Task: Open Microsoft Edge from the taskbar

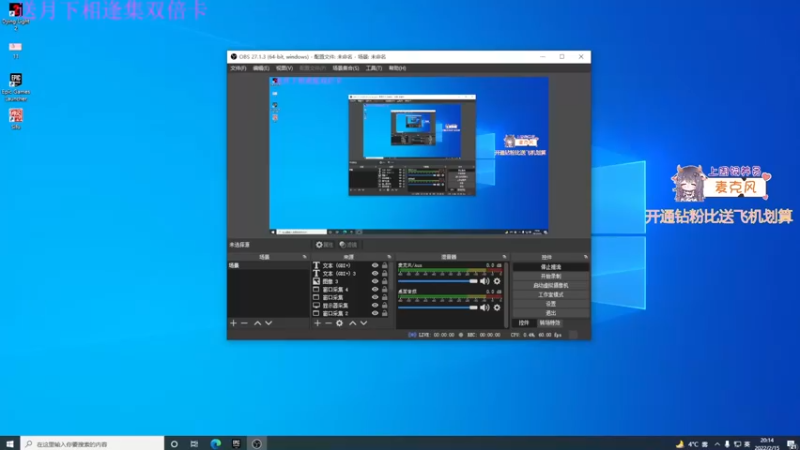Action: pos(216,443)
